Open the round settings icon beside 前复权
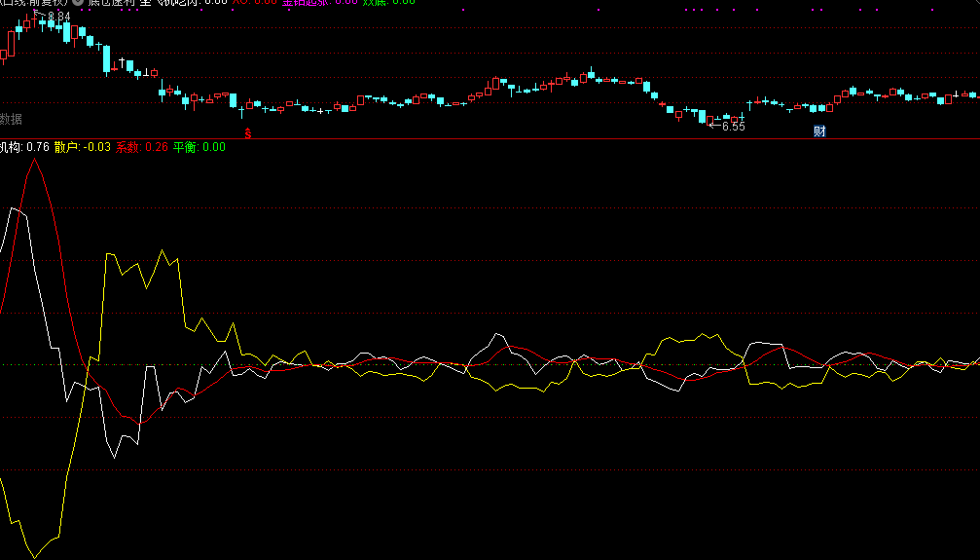 pos(78,2)
